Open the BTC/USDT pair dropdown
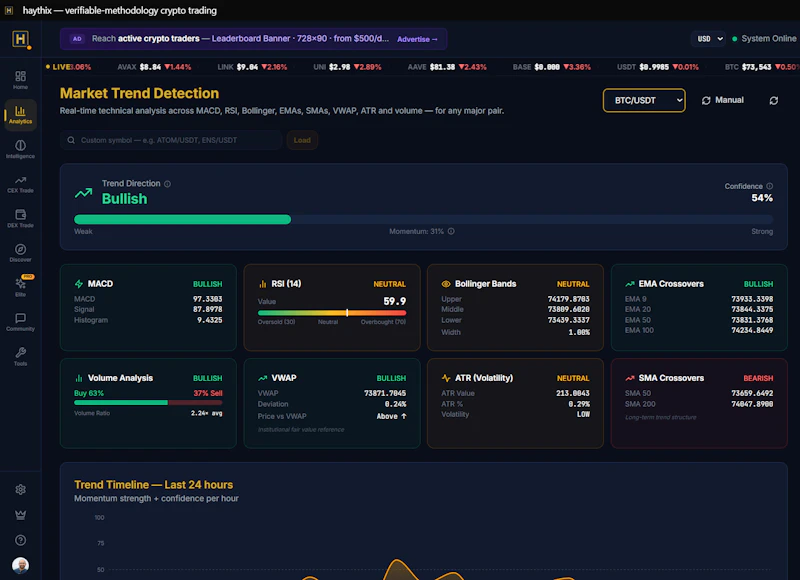Viewport: 800px width, 580px height. tap(644, 100)
